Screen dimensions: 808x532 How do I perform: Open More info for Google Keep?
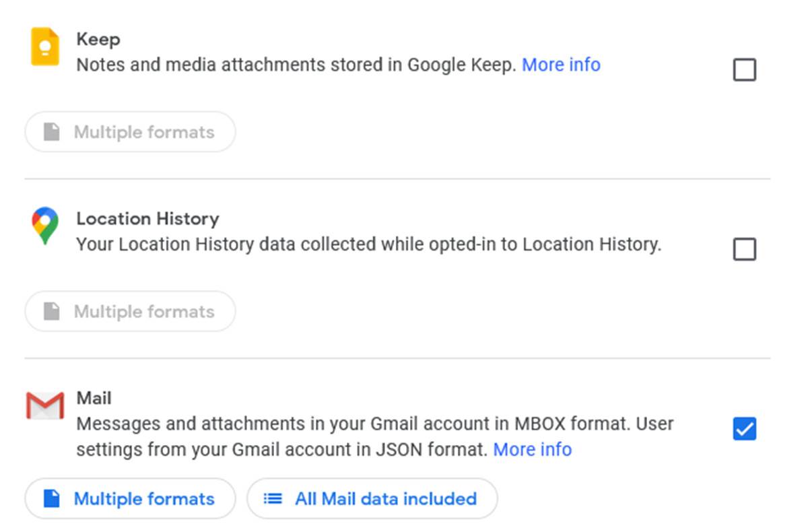(561, 65)
